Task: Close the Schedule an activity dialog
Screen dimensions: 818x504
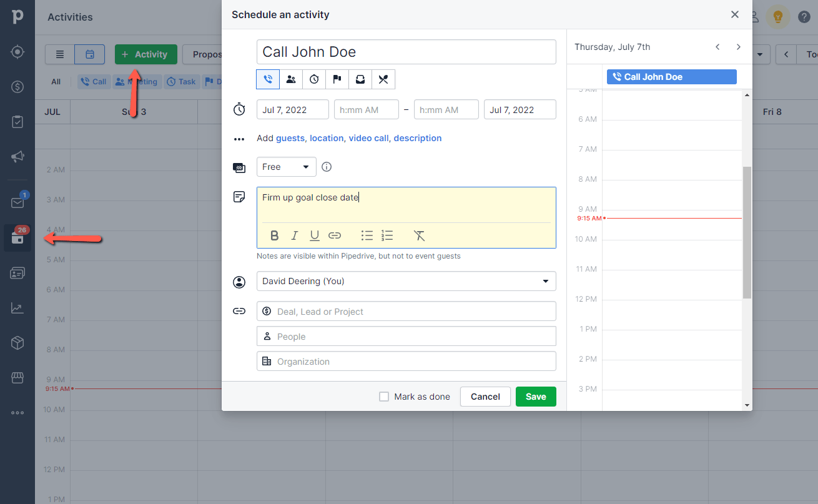Action: (x=735, y=14)
